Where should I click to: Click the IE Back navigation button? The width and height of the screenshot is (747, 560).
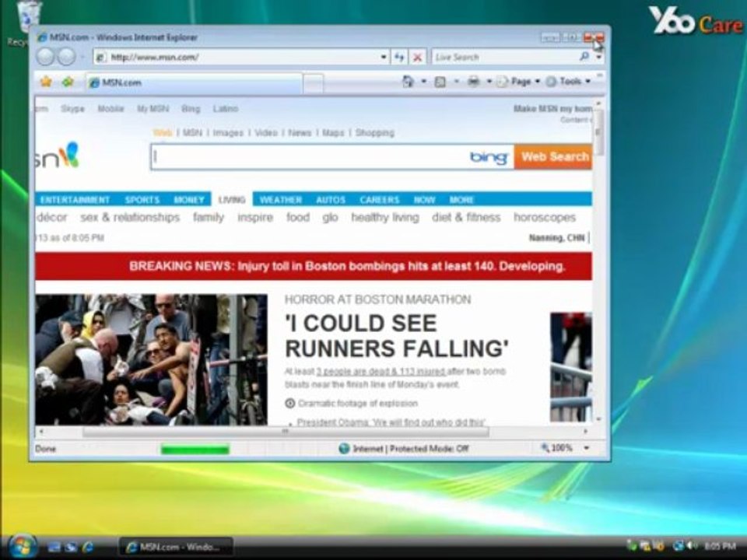46,57
